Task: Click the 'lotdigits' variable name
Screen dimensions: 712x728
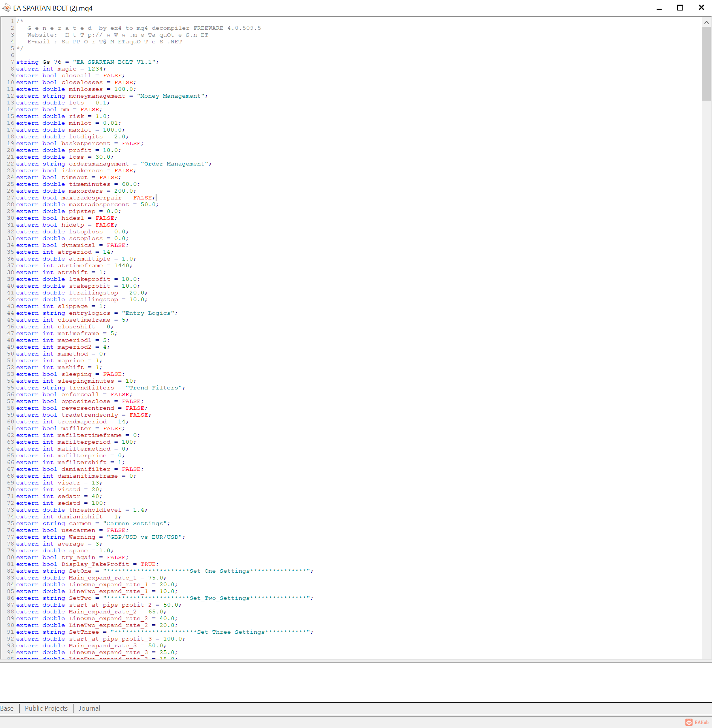Action: [x=86, y=137]
